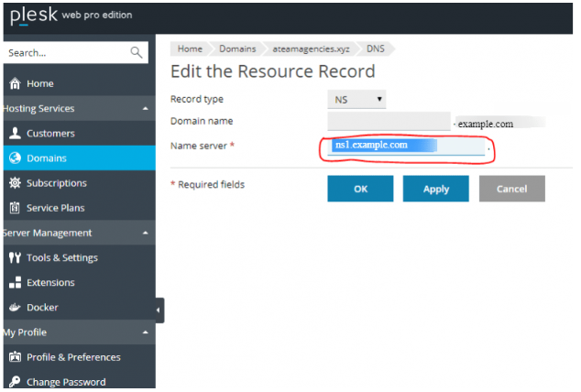The image size is (581, 392).
Task: Click the Tools & Settings icon
Action: pyautogui.click(x=15, y=257)
